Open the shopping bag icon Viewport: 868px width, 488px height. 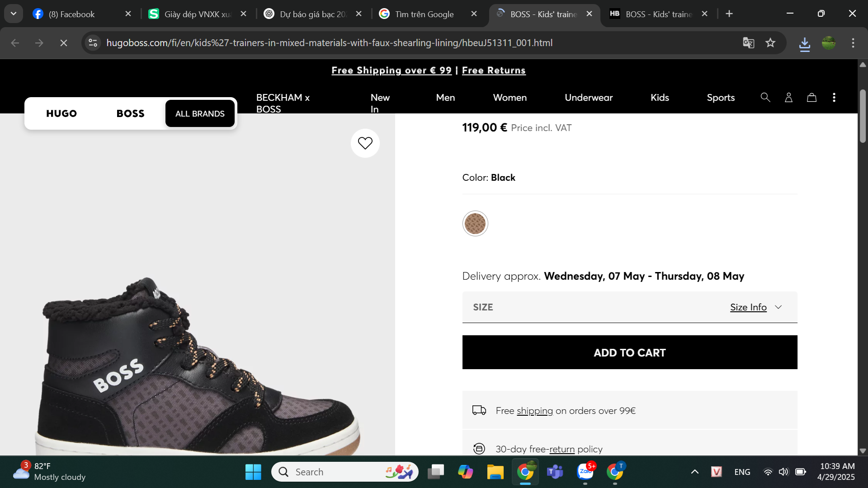(x=811, y=98)
